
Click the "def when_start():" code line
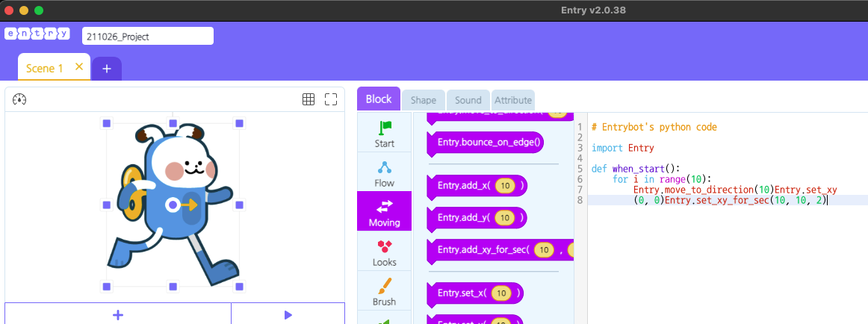tap(636, 169)
